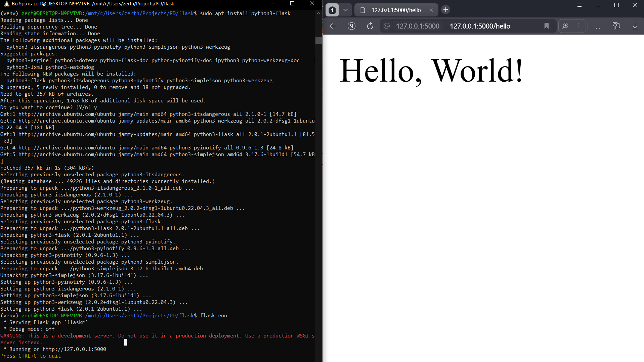The width and height of the screenshot is (644, 362).
Task: View site connection info icon
Action: pyautogui.click(x=387, y=26)
